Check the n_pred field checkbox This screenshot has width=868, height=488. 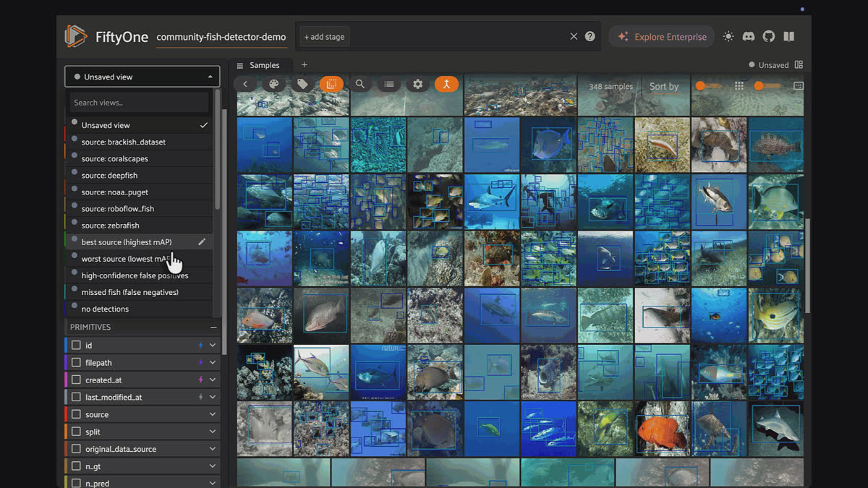point(76,483)
